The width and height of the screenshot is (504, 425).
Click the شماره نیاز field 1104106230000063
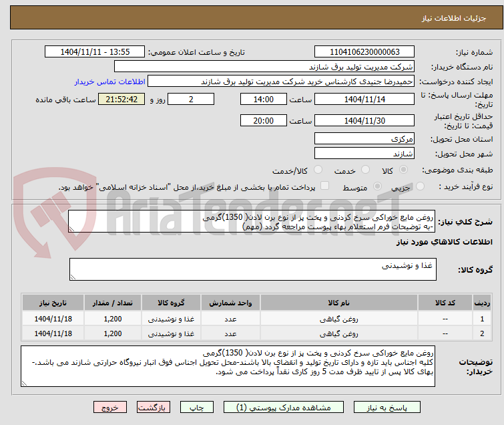click(x=364, y=52)
